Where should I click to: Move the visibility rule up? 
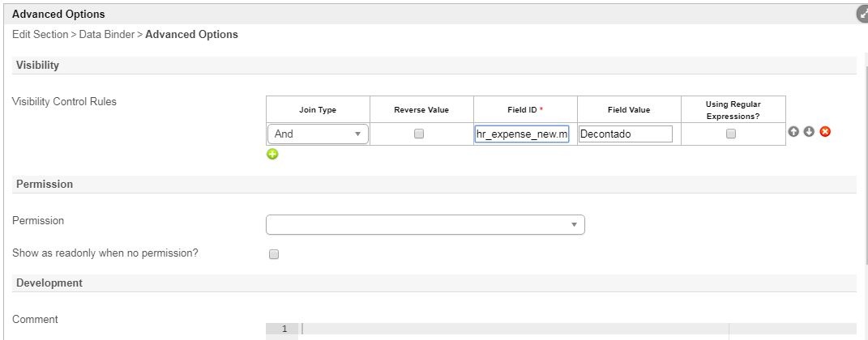[795, 132]
